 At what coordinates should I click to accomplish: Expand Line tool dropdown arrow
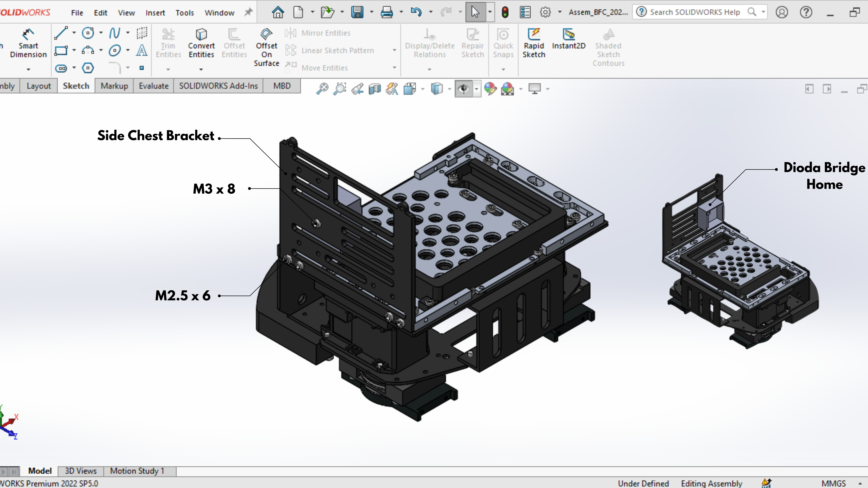pyautogui.click(x=74, y=33)
